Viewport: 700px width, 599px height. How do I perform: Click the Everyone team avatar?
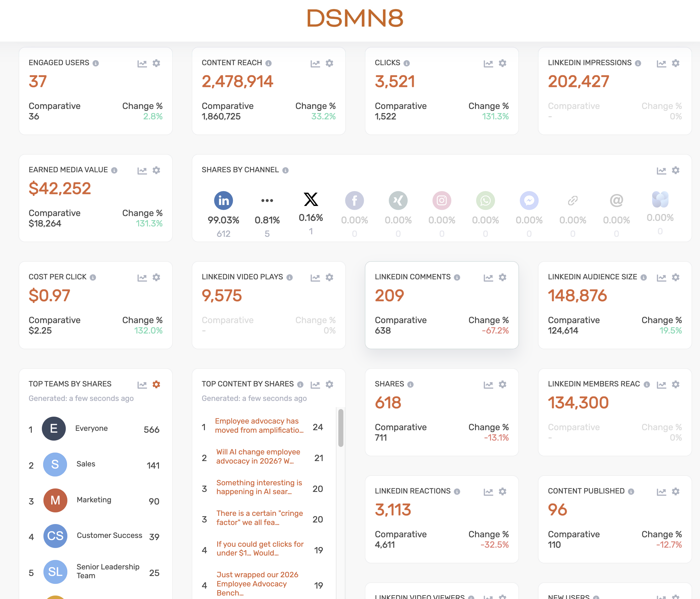coord(54,428)
